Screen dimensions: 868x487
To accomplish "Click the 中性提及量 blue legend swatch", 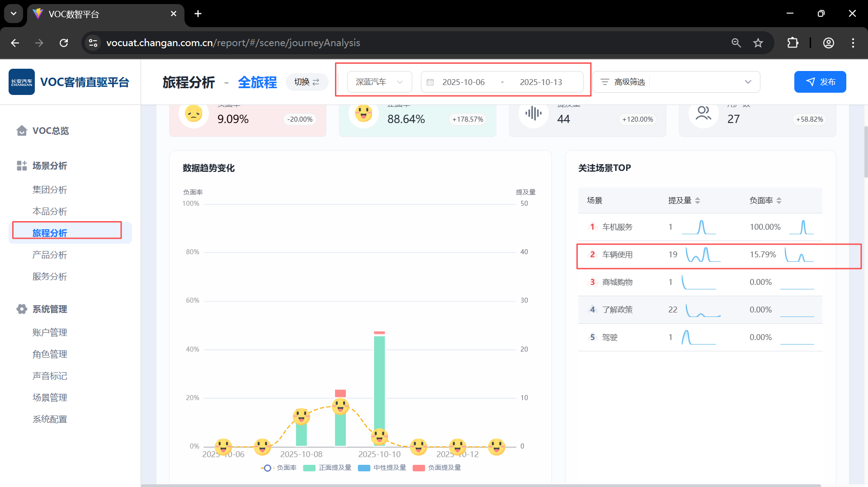I will coord(364,468).
